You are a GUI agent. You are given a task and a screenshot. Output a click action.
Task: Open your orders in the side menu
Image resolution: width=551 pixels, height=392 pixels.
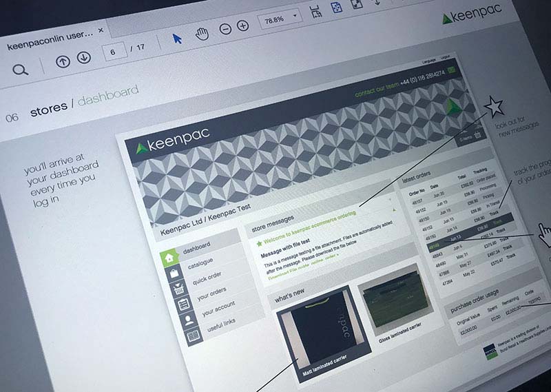[211, 293]
